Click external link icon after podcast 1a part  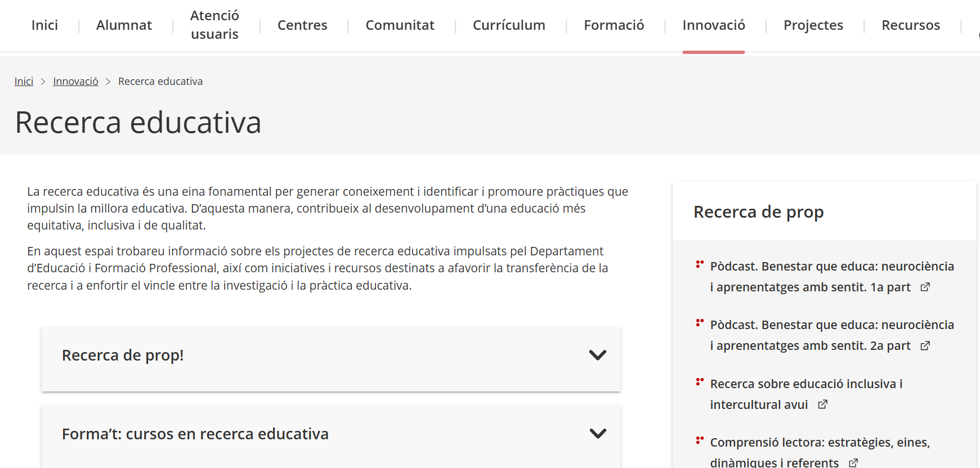pos(925,287)
